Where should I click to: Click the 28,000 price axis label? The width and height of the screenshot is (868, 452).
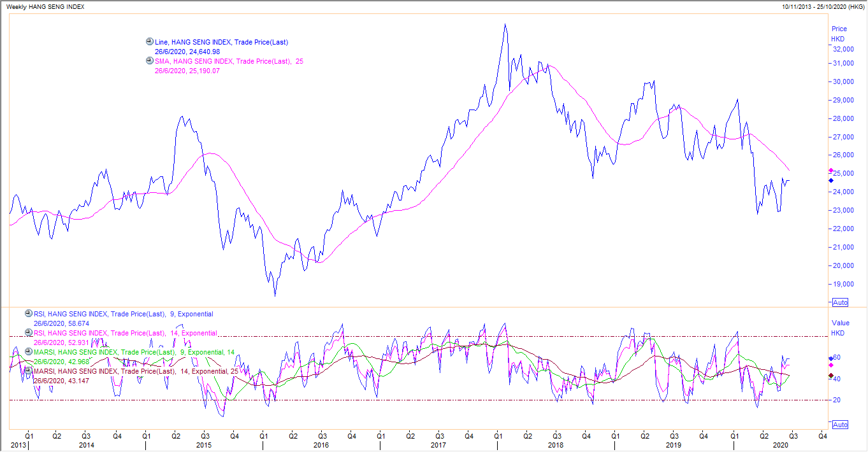click(843, 118)
